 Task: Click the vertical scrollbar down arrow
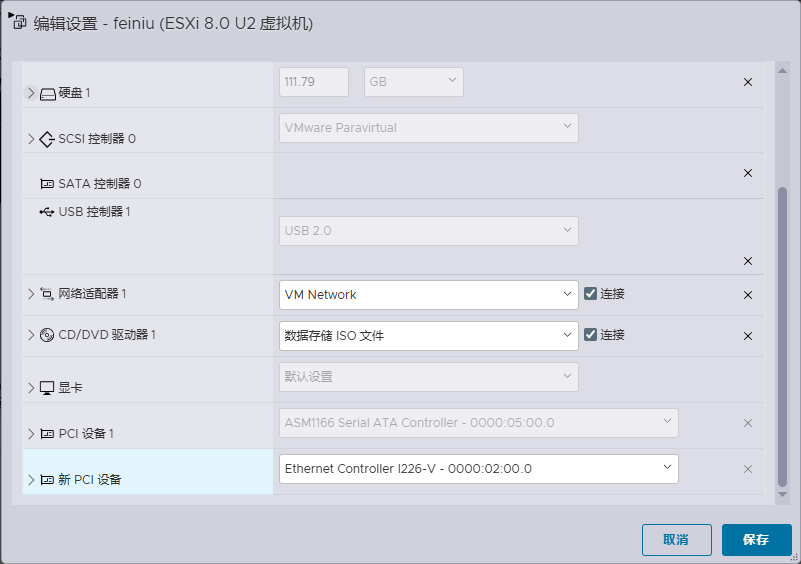(x=782, y=494)
